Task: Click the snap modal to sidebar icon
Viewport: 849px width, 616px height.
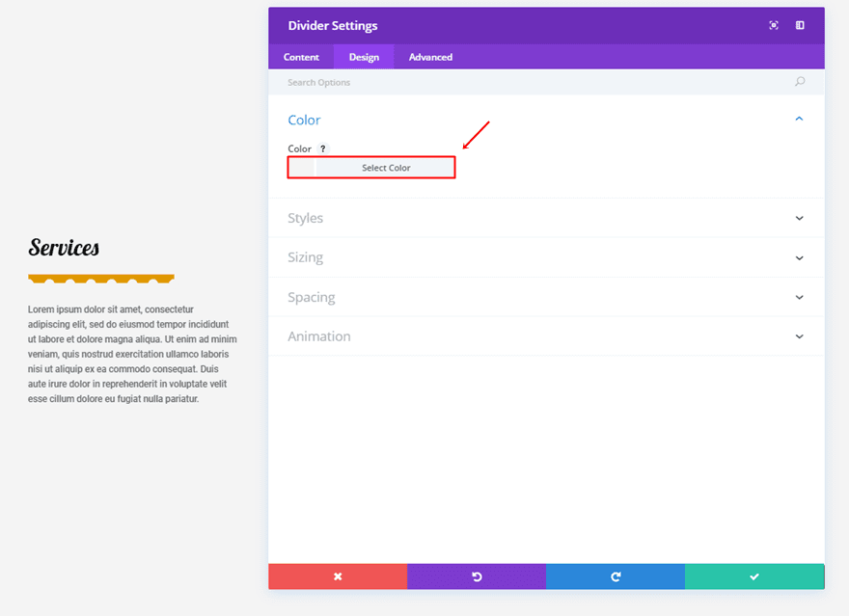Action: click(x=800, y=26)
